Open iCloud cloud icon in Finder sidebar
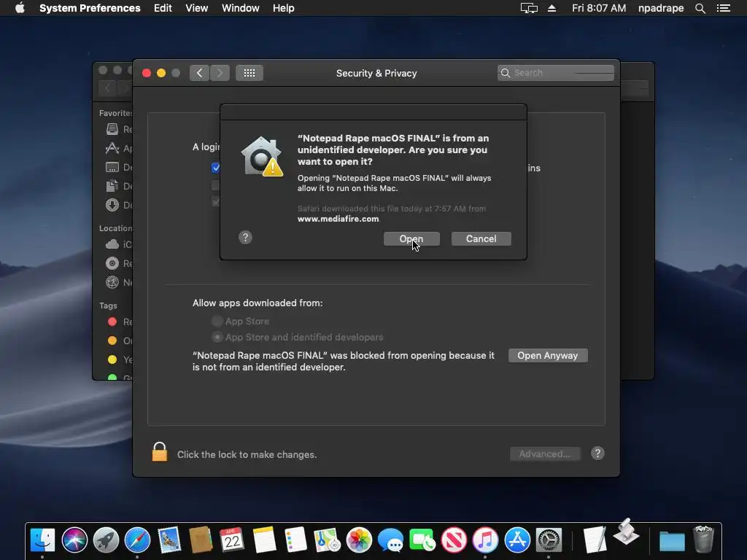The width and height of the screenshot is (747, 560). pos(112,244)
